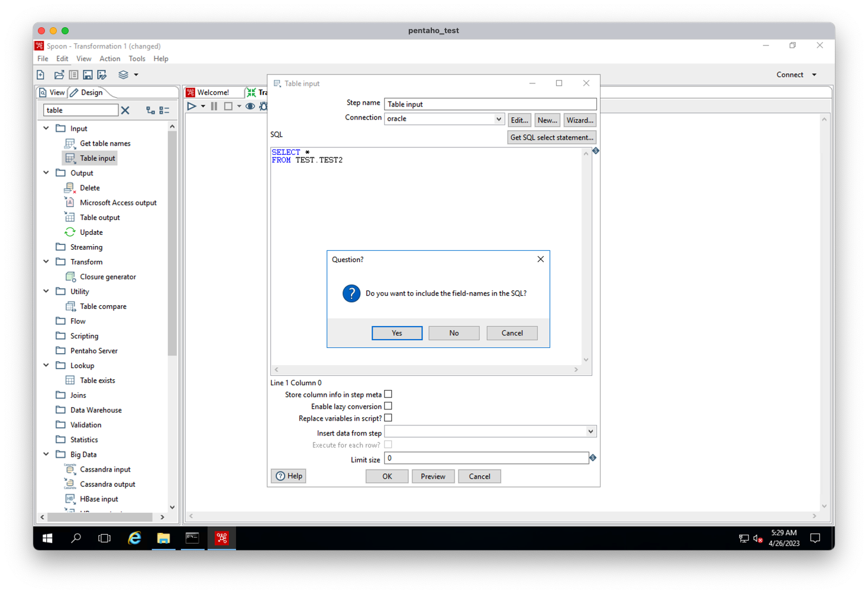The height and width of the screenshot is (594, 868).
Task: Open the perspectives dropdown arrow
Action: click(136, 75)
